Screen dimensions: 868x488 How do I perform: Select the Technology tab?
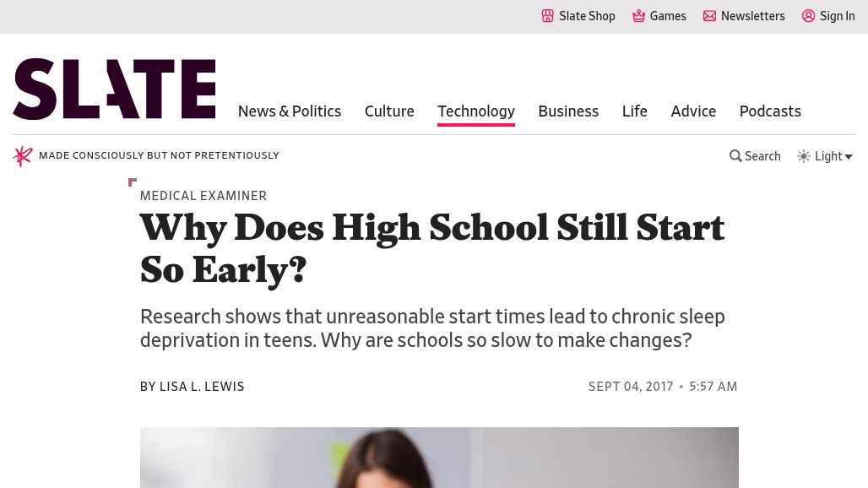coord(476,111)
